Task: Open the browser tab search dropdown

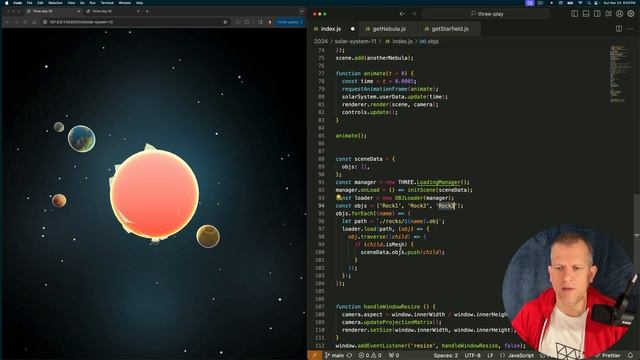Action: (x=301, y=11)
